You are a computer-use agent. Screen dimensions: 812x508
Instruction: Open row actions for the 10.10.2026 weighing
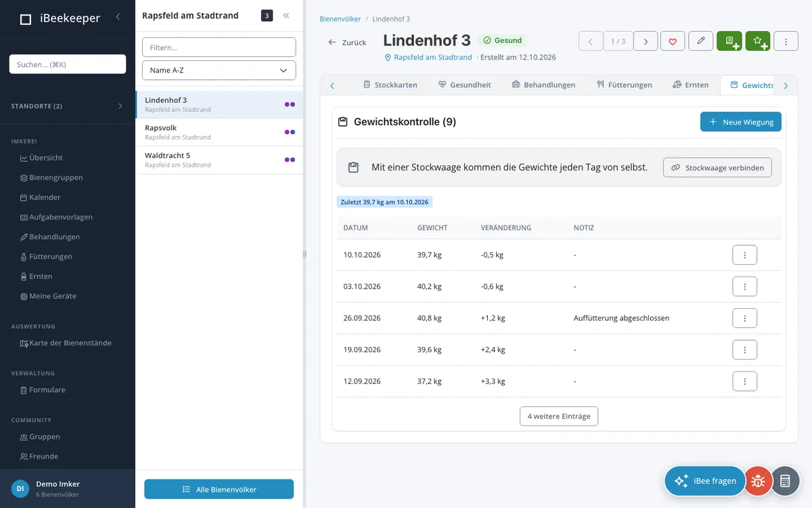tap(744, 255)
